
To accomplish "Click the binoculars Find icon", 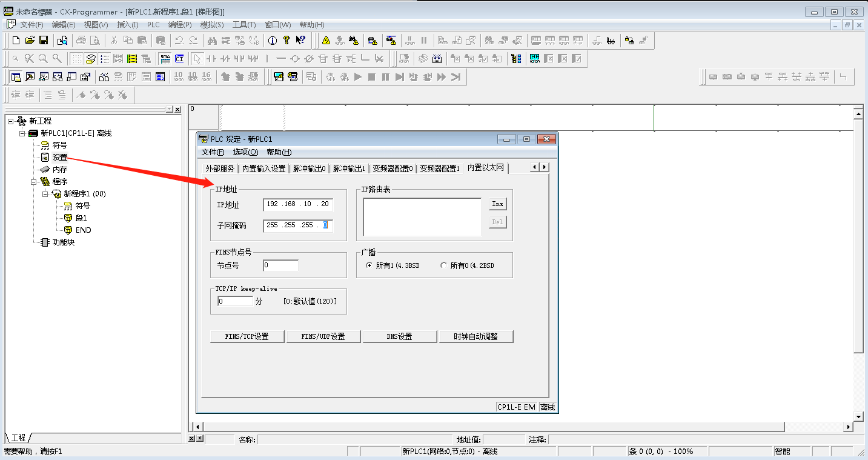I will click(212, 41).
